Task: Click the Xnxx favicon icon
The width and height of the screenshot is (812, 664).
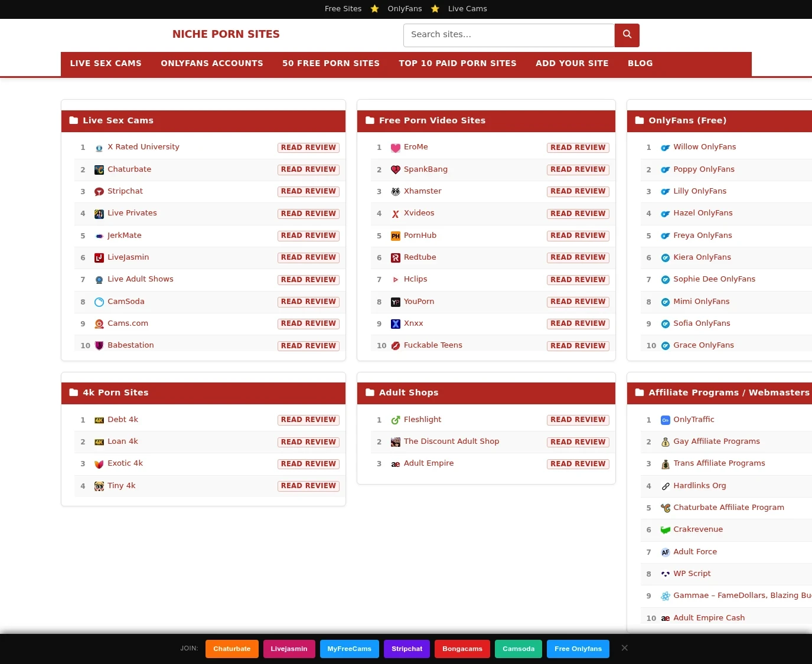Action: click(396, 324)
